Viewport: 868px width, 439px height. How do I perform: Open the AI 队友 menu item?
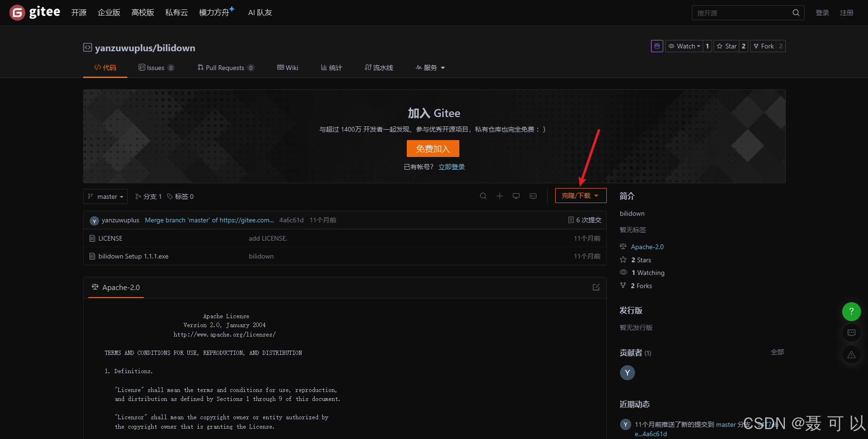click(x=260, y=13)
